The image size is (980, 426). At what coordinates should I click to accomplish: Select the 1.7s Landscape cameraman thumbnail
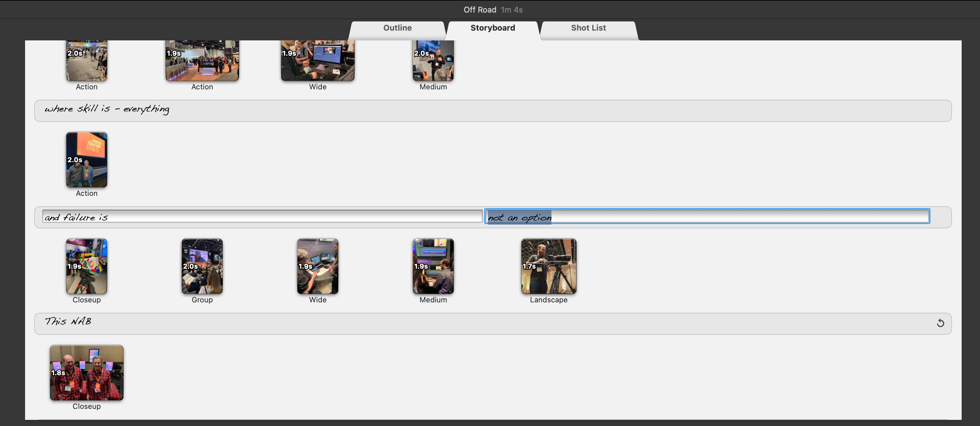click(549, 266)
